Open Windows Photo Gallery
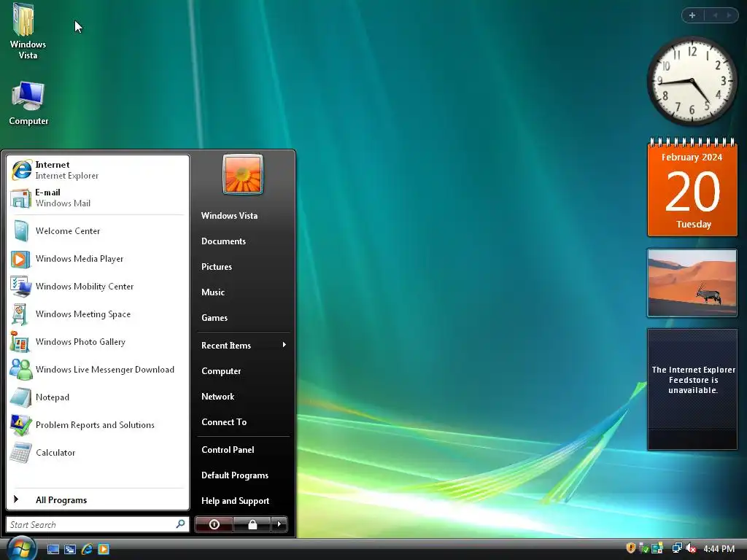This screenshot has height=560, width=747. click(x=98, y=341)
